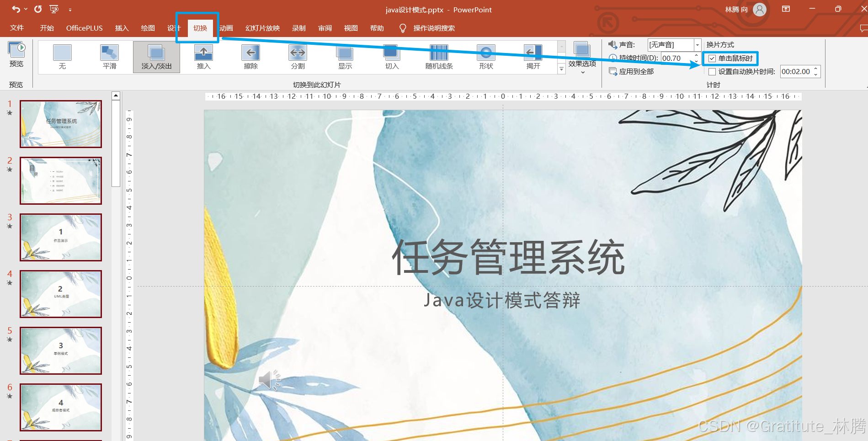Select slide 5 thumbnail 单例模式
This screenshot has height=441, width=868.
(61, 351)
